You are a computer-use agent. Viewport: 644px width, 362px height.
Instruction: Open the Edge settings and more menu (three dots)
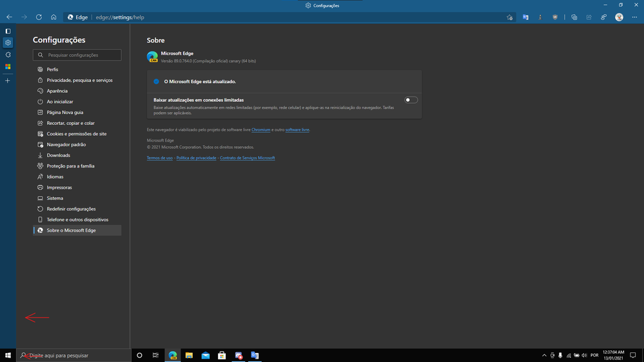634,17
